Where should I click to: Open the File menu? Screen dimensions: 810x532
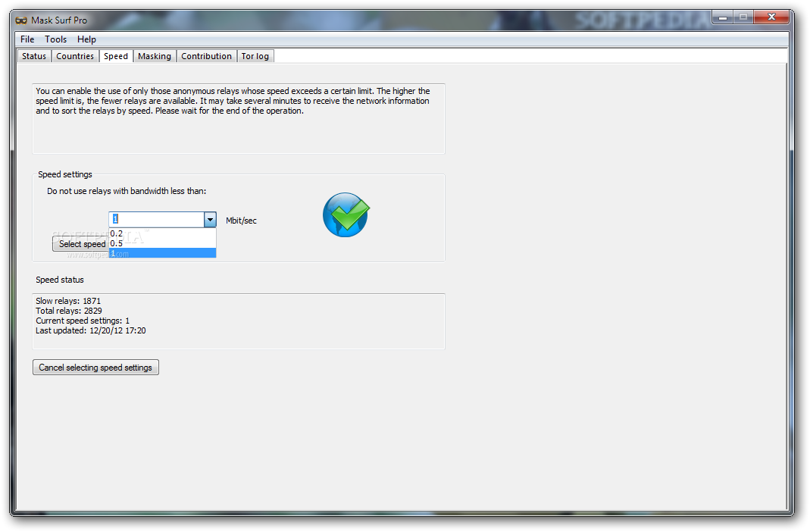pos(27,39)
